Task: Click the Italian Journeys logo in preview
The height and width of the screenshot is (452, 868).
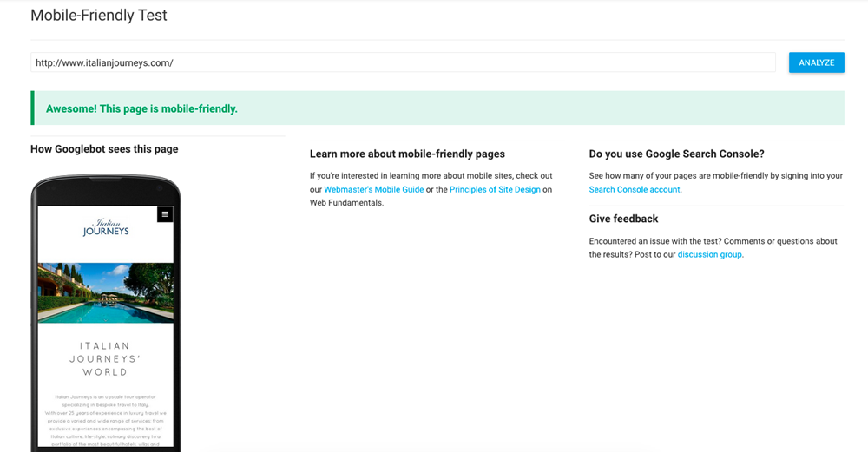Action: (x=106, y=227)
